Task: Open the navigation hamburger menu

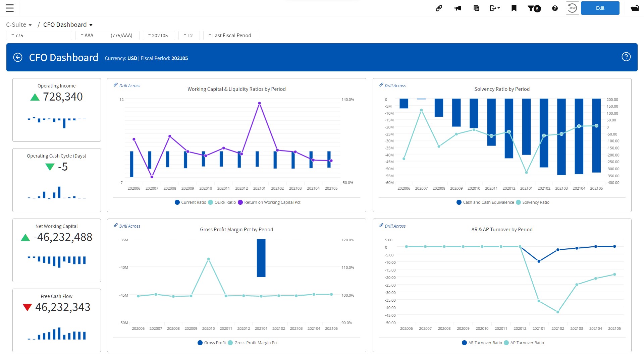Action: (x=10, y=8)
